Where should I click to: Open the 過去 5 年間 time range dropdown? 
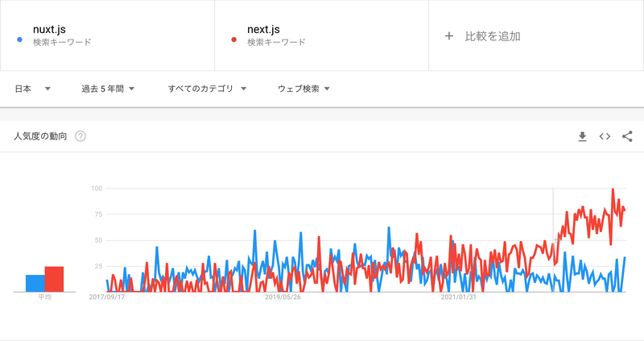[x=107, y=89]
